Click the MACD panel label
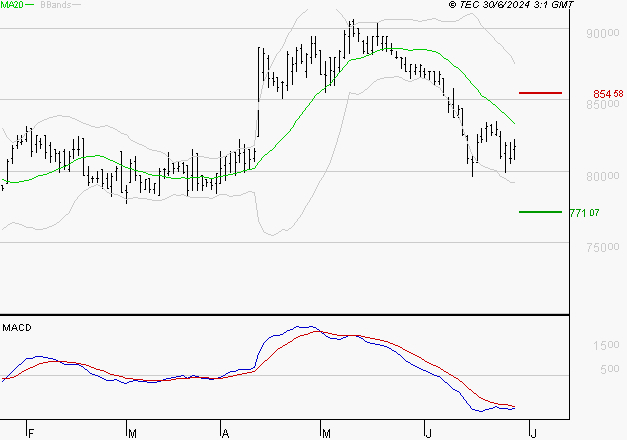This screenshot has width=627, height=440. 17,328
